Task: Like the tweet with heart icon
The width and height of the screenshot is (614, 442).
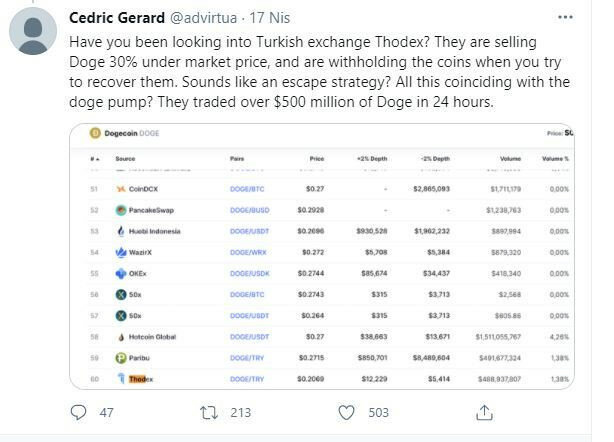Action: click(x=347, y=412)
